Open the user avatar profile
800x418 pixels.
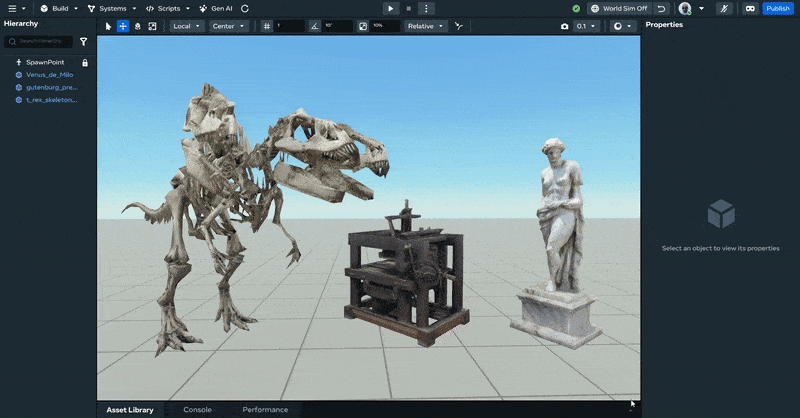click(x=685, y=8)
